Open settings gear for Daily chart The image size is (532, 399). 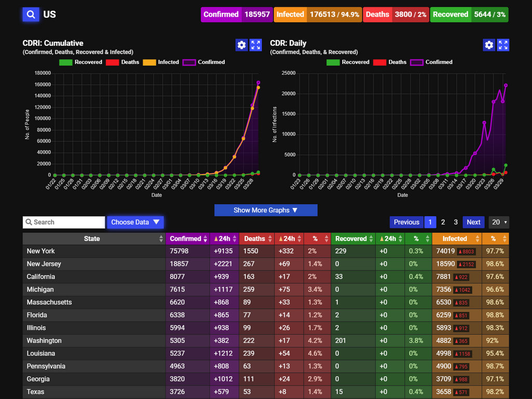489,45
